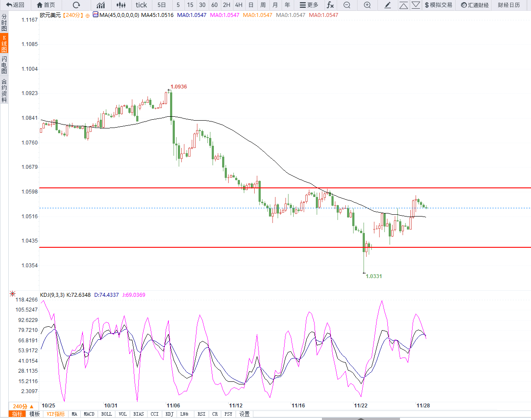Select the tick timeframe
This screenshot has width=531, height=420.
click(x=141, y=5)
